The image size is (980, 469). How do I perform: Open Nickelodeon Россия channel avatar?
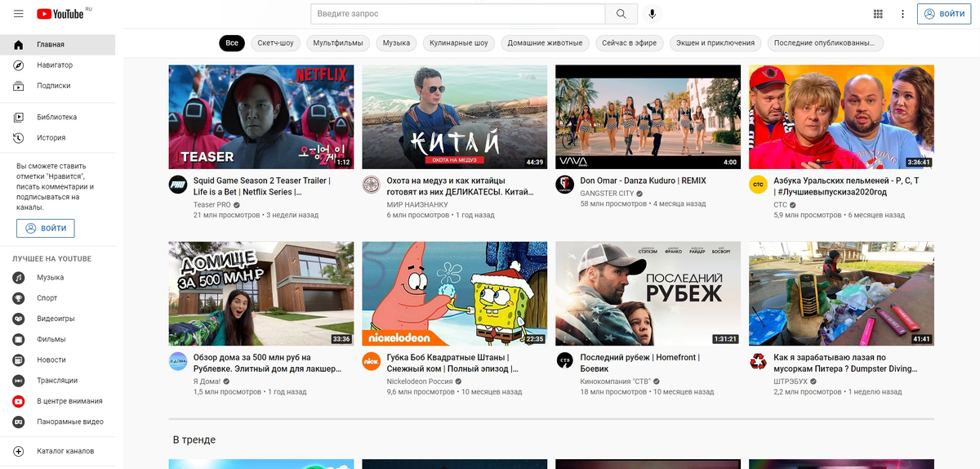click(x=372, y=361)
